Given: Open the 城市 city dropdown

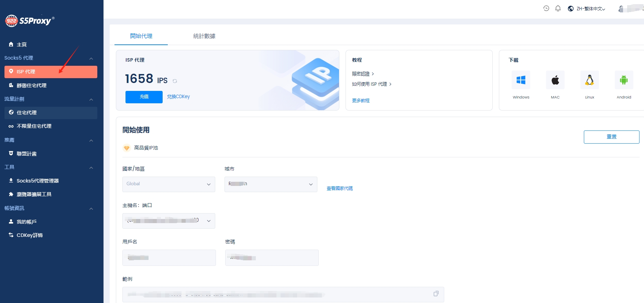Looking at the screenshot, I should 271,184.
